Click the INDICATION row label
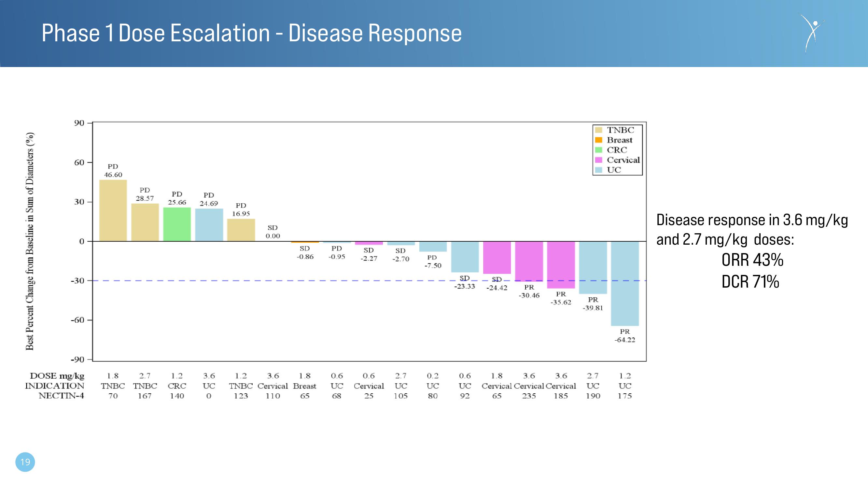868x488 pixels. 55,386
